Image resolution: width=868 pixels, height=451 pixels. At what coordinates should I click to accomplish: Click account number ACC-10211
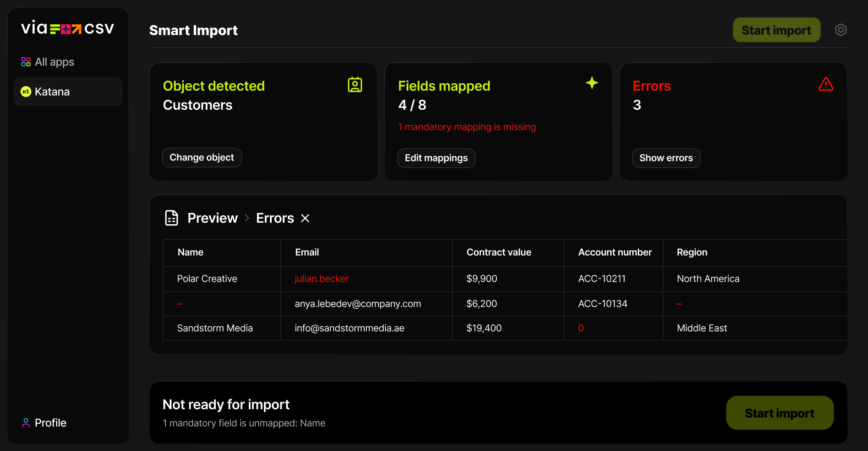coord(602,279)
